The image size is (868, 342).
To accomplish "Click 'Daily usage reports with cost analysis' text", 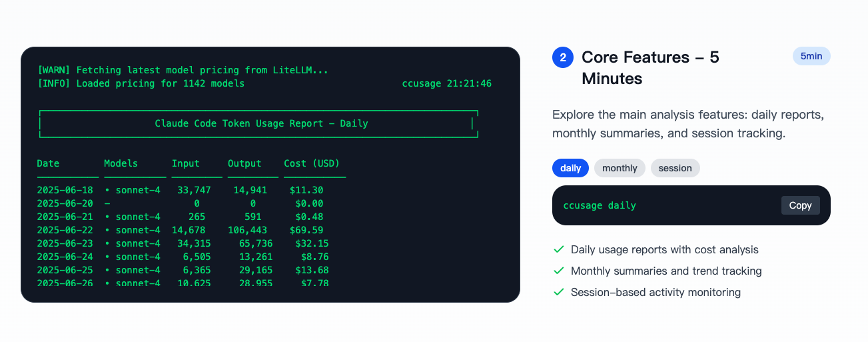I will tap(664, 249).
